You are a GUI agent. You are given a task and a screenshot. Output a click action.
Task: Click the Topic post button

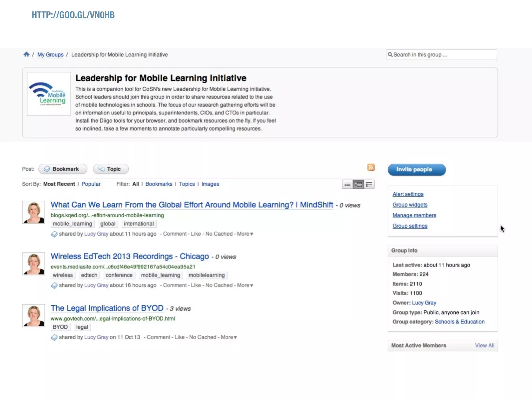(111, 169)
